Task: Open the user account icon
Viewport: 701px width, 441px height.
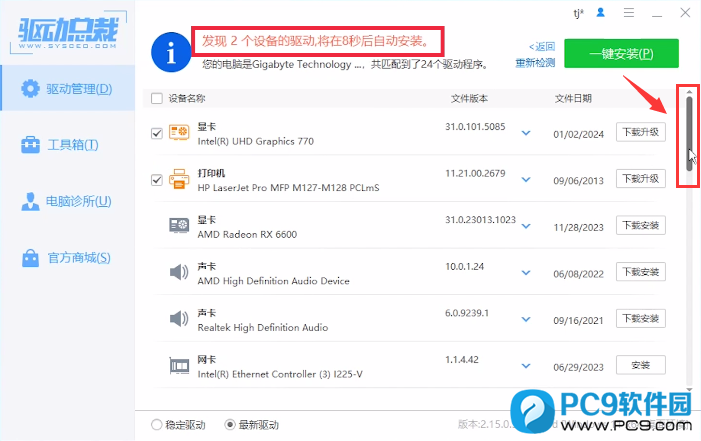Action: 600,13
